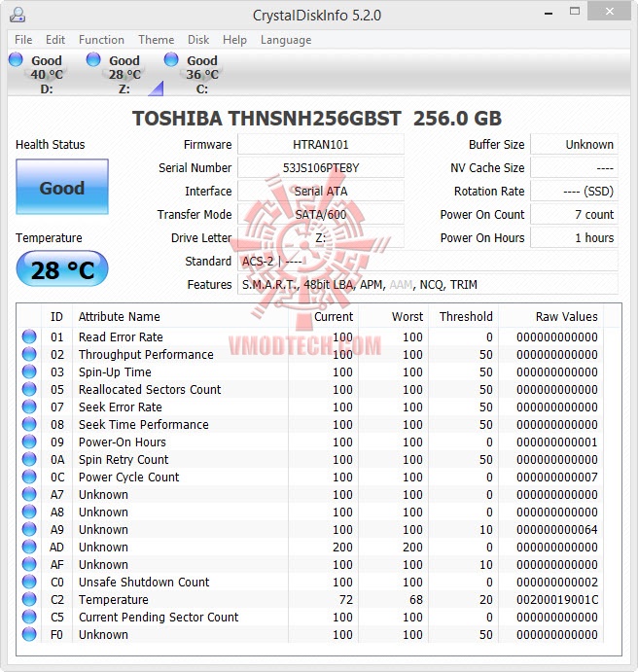This screenshot has width=638, height=672.
Task: Click status orb for attribute F0
Action: click(x=29, y=634)
